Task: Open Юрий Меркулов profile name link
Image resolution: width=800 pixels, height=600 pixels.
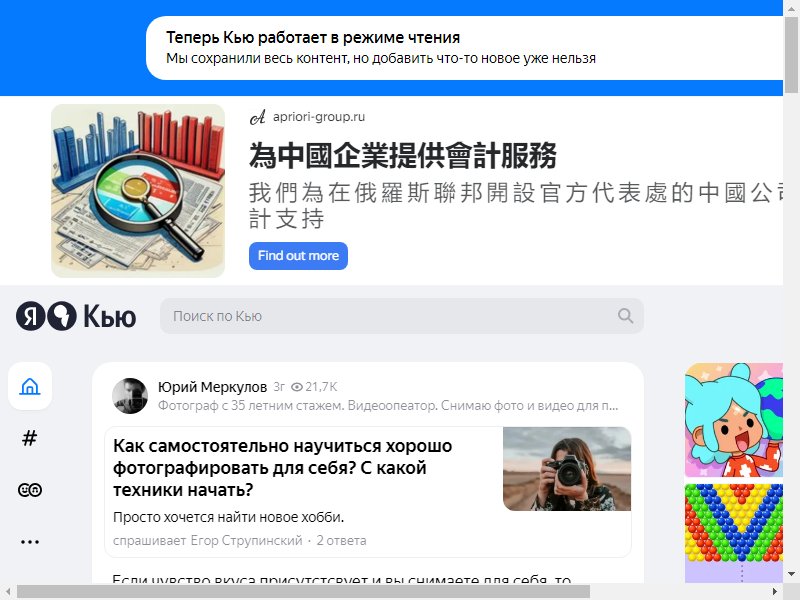Action: (212, 387)
